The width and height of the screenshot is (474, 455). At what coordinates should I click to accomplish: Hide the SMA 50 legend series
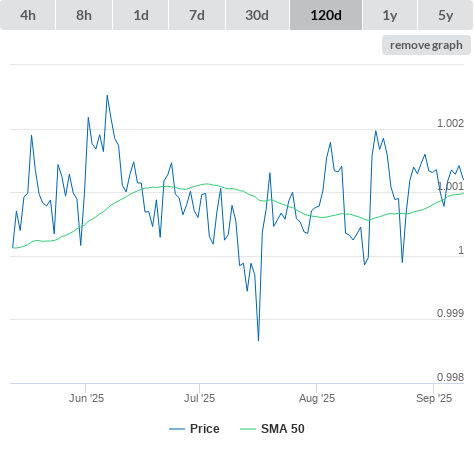pyautogui.click(x=283, y=429)
